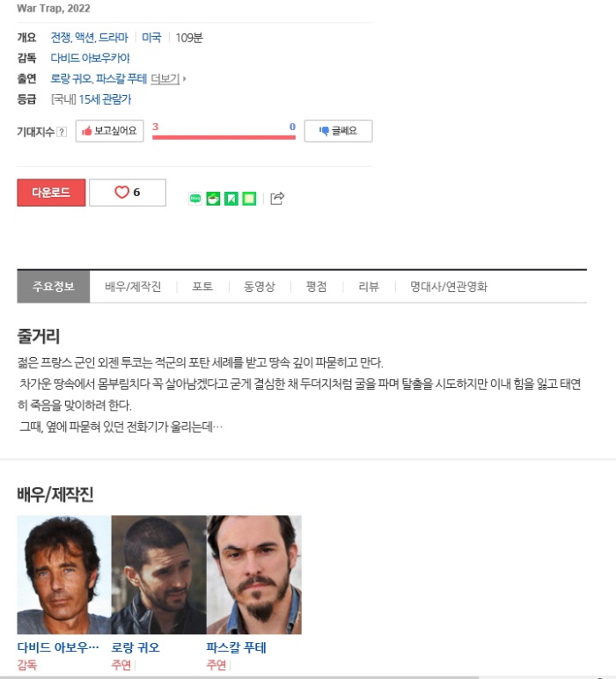The height and width of the screenshot is (679, 616).
Task: Expand cast list with 더보기
Action: [x=165, y=79]
